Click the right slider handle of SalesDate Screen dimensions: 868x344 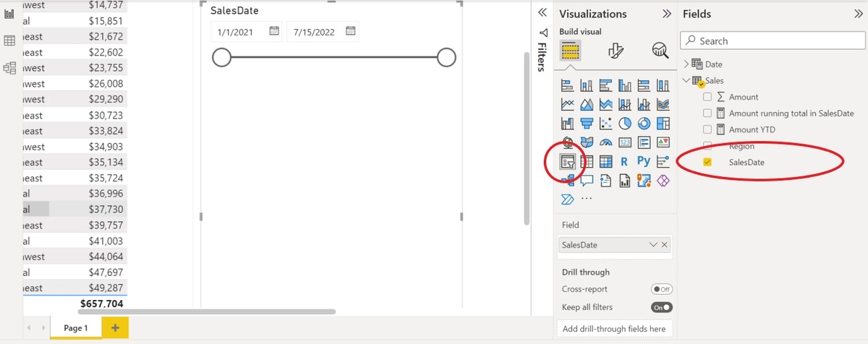point(446,58)
